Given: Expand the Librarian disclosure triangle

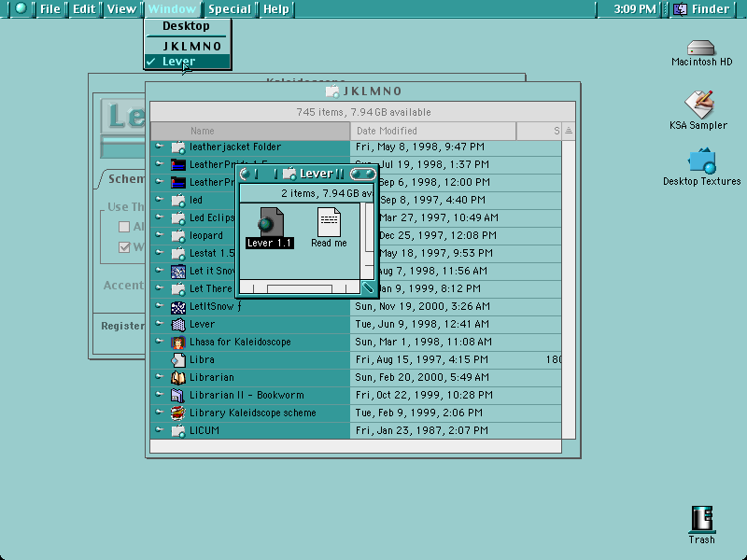Looking at the screenshot, I should tap(159, 377).
